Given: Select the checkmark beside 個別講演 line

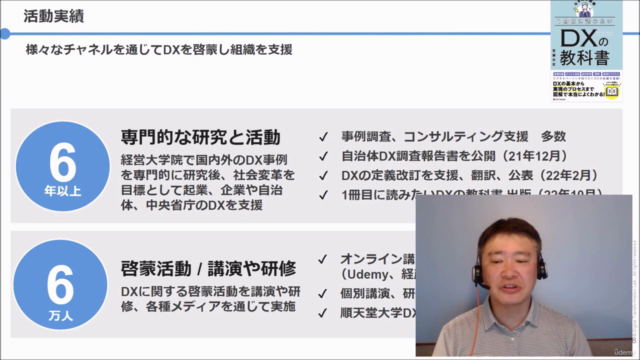Looking at the screenshot, I should (322, 293).
